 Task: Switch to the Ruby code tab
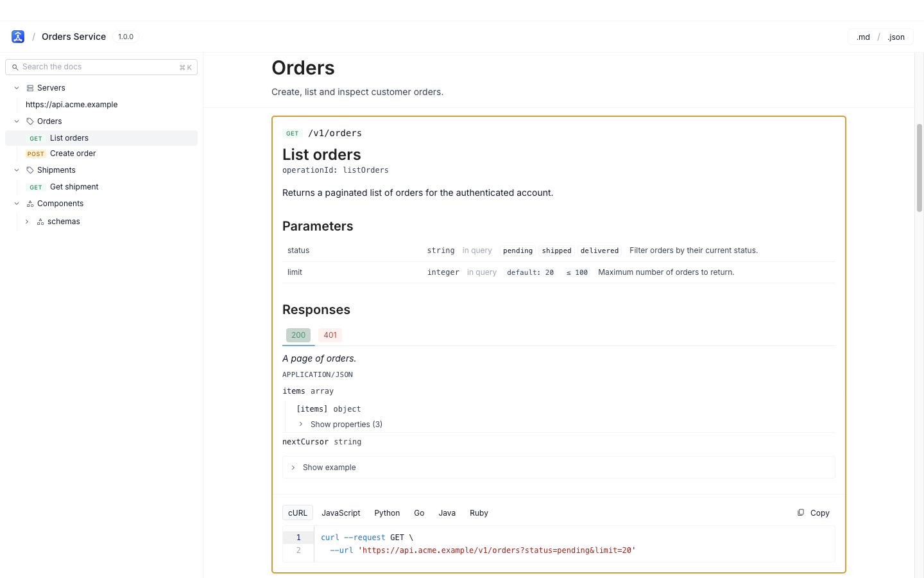pos(479,513)
